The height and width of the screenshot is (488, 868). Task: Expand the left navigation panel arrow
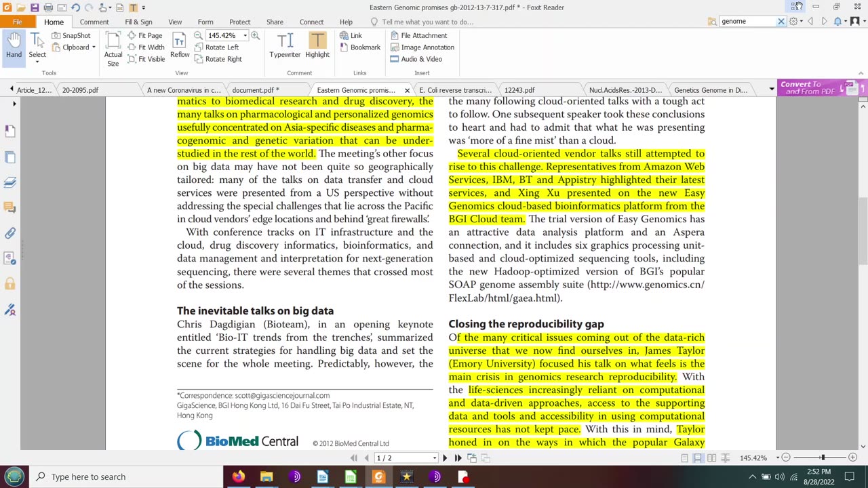pyautogui.click(x=14, y=104)
